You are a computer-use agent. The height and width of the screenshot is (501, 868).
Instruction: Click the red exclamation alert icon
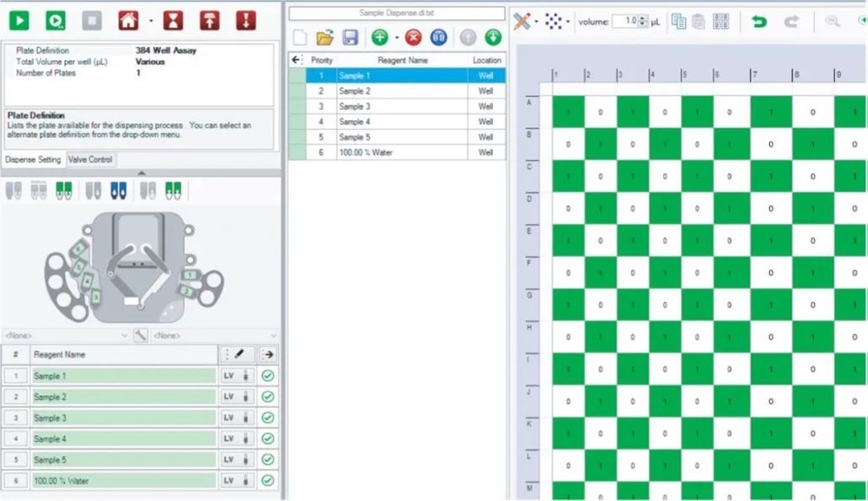(246, 19)
